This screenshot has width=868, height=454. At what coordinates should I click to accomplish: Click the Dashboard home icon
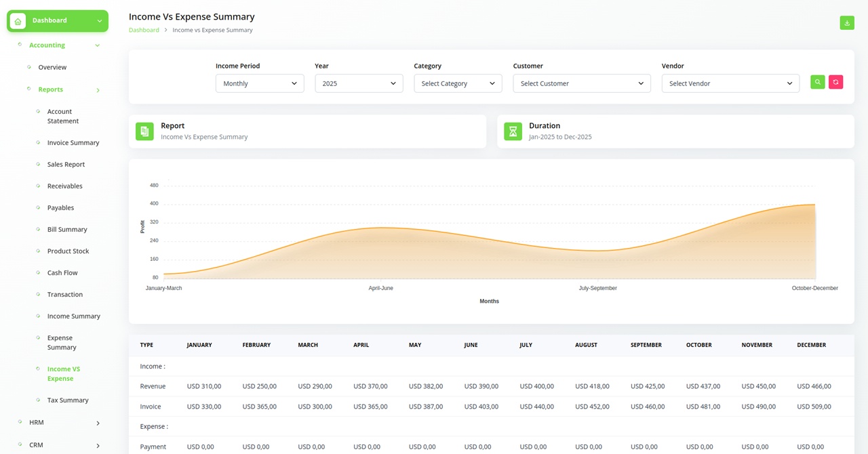[x=18, y=21]
